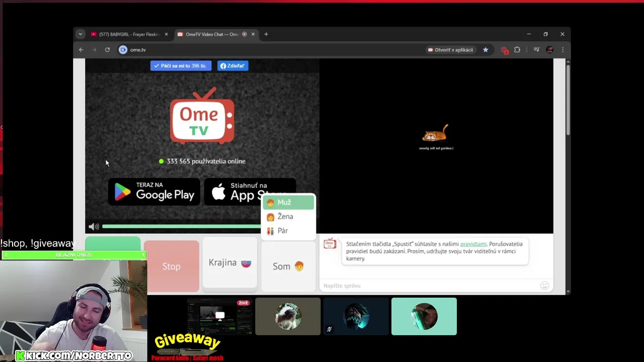Open the ŽIVÉ live stream thumbnail
Viewport: 644px width, 362px height.
[x=219, y=316]
